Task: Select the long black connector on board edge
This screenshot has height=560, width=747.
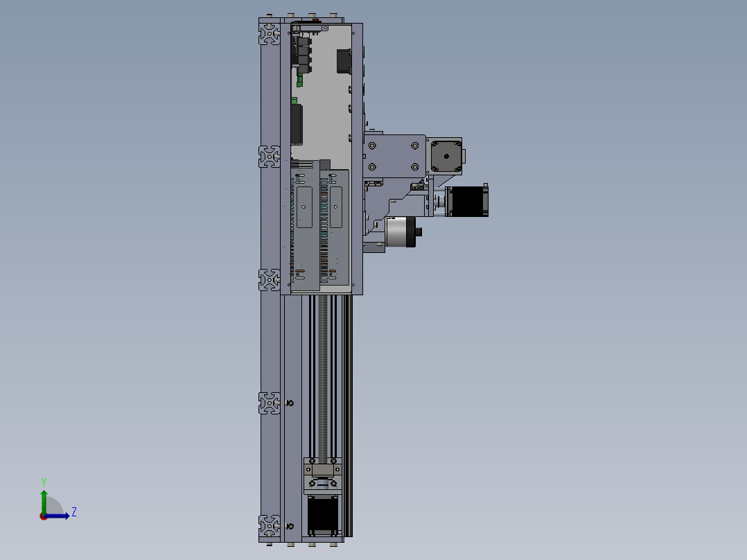Action: 297,124
